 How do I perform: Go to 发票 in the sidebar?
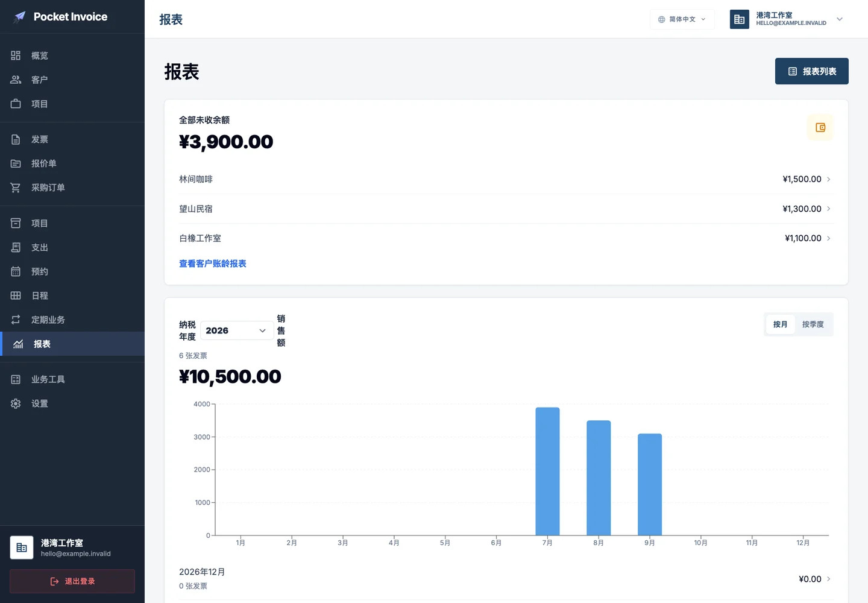pyautogui.click(x=72, y=139)
